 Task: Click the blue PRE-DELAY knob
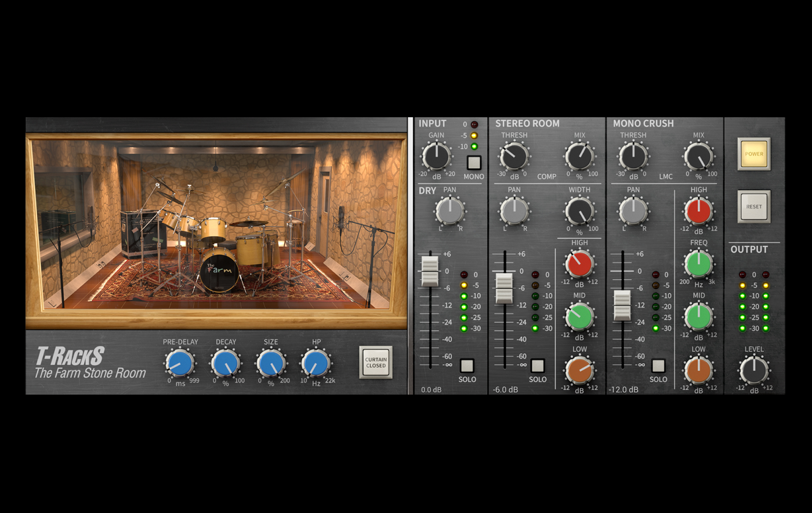(179, 364)
